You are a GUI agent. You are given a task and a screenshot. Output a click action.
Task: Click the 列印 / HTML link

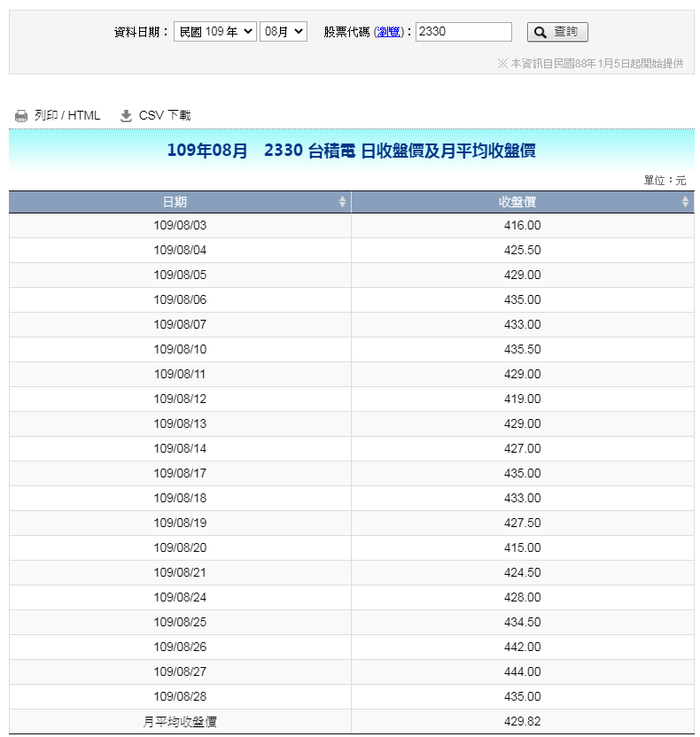point(67,116)
